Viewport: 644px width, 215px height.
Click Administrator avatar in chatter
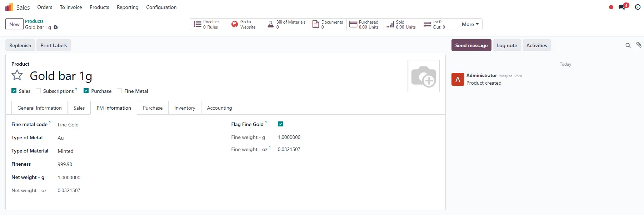click(x=458, y=79)
